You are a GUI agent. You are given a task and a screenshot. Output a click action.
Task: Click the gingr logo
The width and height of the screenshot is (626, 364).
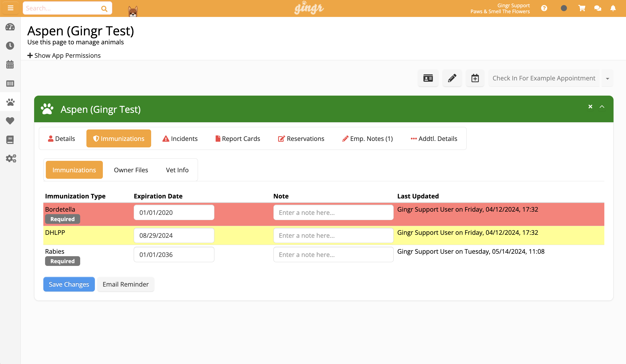point(309,8)
